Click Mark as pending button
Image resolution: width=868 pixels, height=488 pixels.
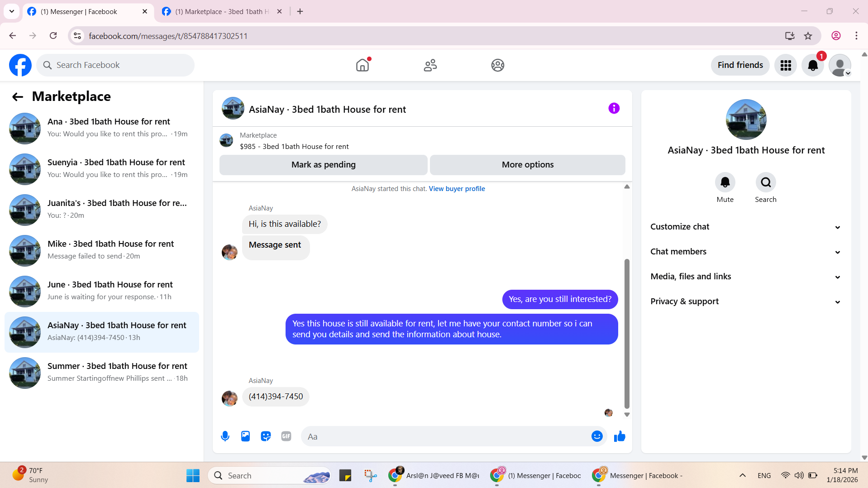[x=323, y=165]
